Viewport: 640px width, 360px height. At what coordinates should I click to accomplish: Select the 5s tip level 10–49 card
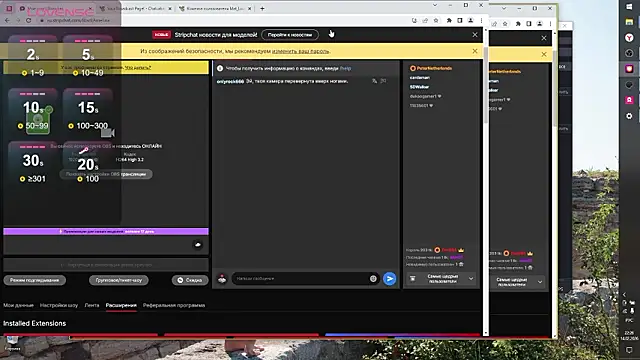tap(88, 57)
